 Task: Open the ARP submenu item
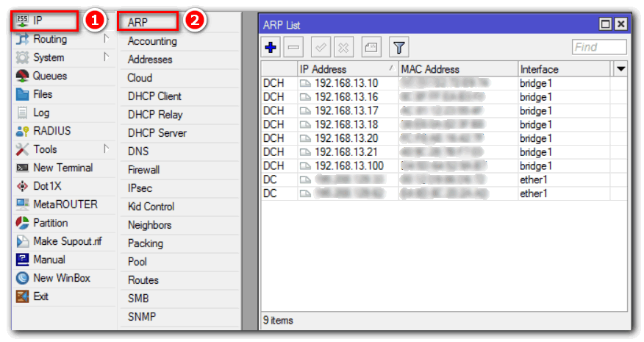(x=137, y=22)
